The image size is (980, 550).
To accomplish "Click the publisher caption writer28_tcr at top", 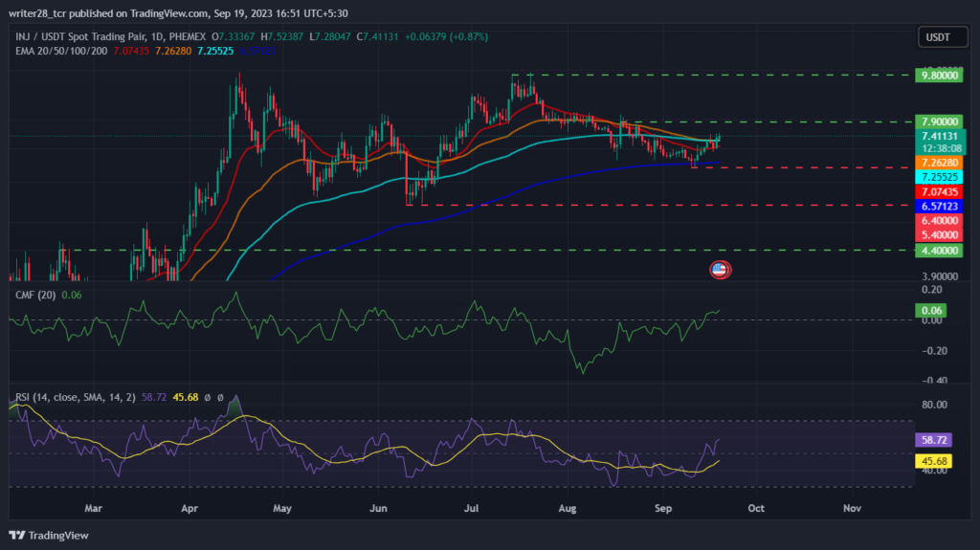I will pos(37,13).
